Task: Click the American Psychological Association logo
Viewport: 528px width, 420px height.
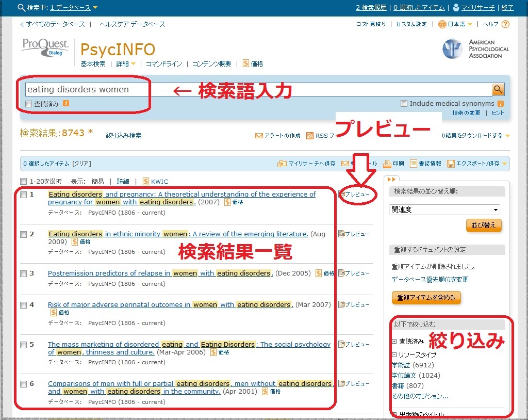Action: pyautogui.click(x=475, y=49)
